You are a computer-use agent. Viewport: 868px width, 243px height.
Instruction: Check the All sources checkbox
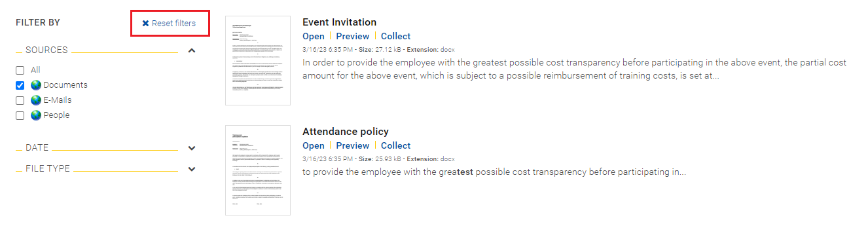click(20, 70)
